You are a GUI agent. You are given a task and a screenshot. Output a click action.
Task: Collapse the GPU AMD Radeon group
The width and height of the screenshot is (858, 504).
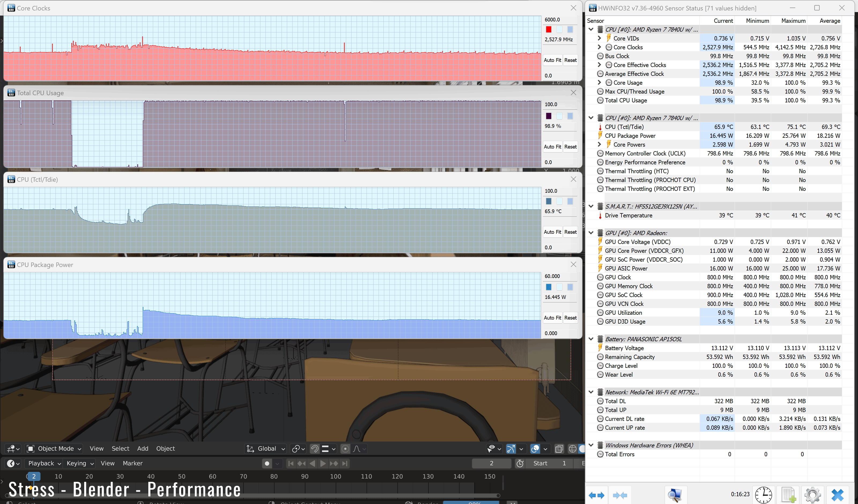(591, 233)
